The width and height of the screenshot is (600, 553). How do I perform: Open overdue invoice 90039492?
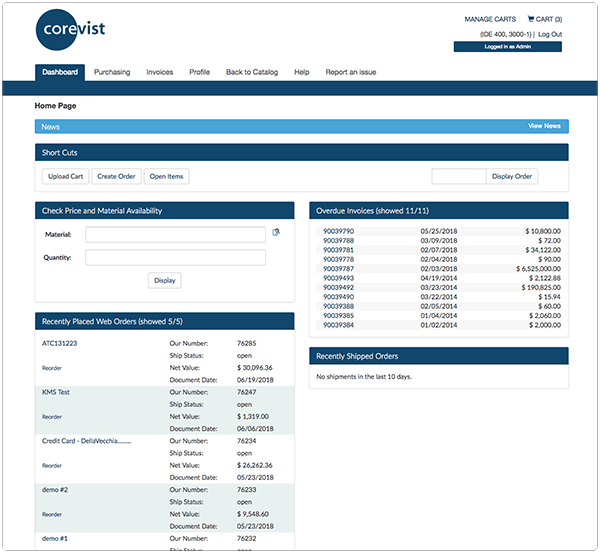coord(338,287)
